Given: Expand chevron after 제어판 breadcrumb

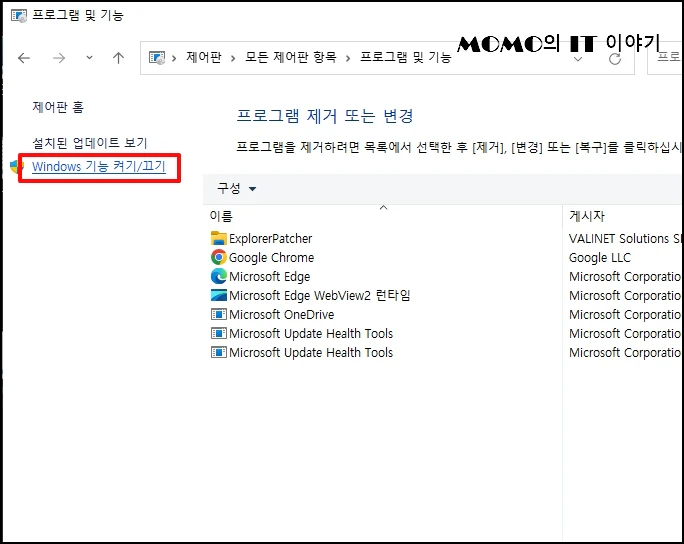Looking at the screenshot, I should coord(233,58).
